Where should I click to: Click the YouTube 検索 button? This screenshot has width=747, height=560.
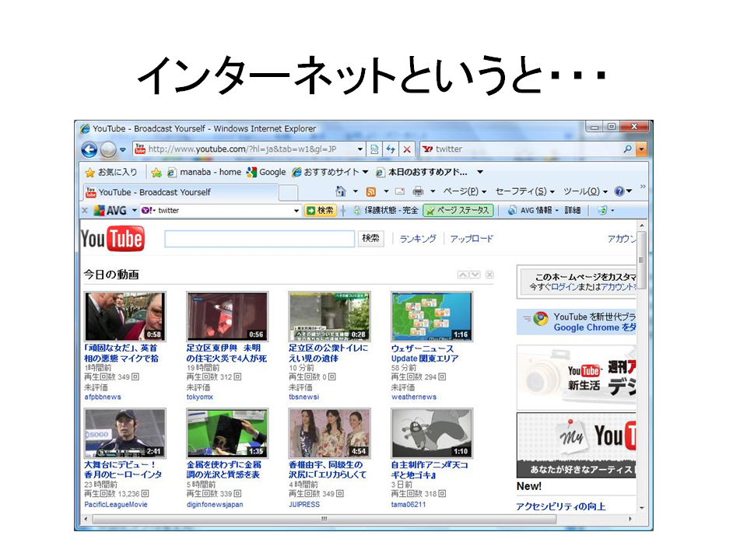pos(370,238)
